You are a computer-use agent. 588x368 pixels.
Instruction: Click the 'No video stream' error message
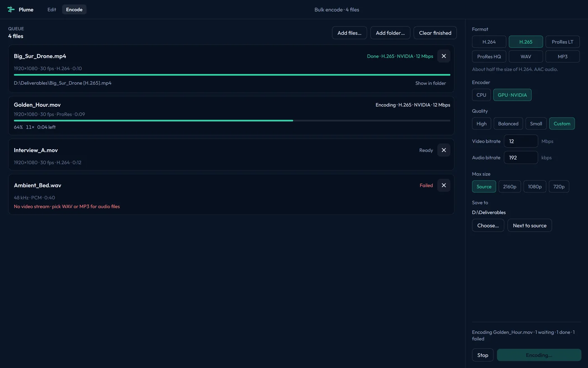(67, 207)
